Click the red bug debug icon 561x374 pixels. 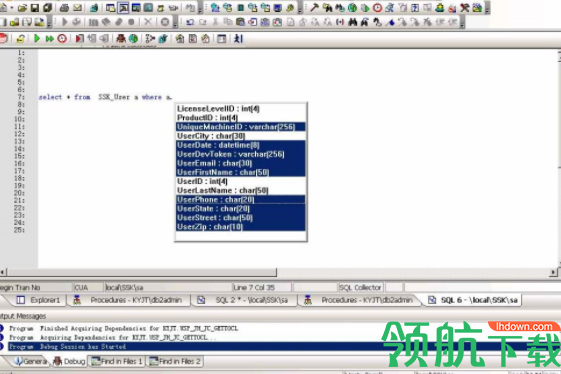coord(121,38)
